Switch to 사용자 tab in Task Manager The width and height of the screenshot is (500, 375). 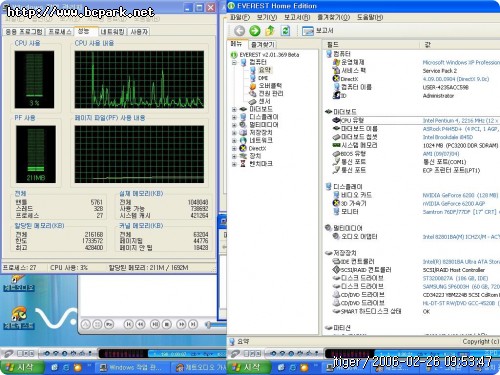click(139, 32)
